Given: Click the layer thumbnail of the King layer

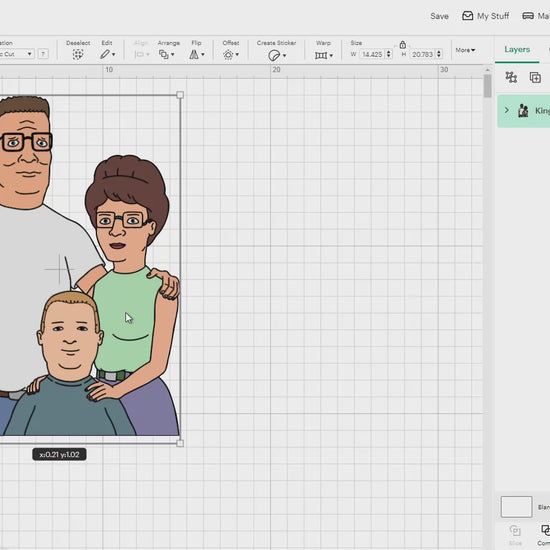Looking at the screenshot, I should coord(523,110).
